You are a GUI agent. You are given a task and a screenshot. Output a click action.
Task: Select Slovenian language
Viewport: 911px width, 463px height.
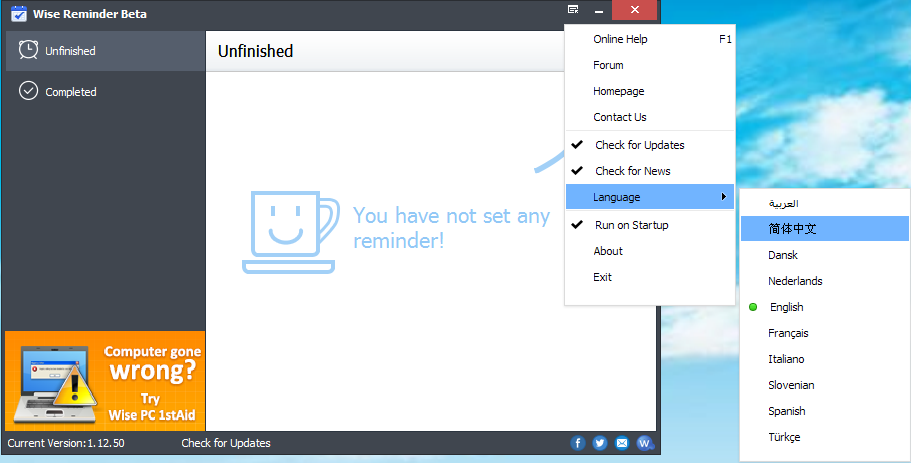(x=824, y=385)
